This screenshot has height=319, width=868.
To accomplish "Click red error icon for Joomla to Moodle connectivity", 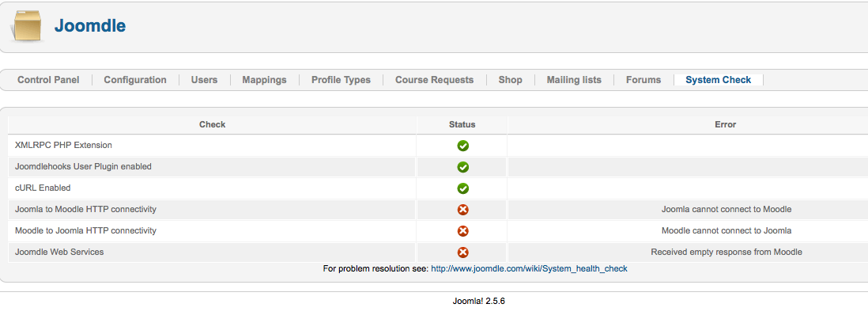I will 462,210.
